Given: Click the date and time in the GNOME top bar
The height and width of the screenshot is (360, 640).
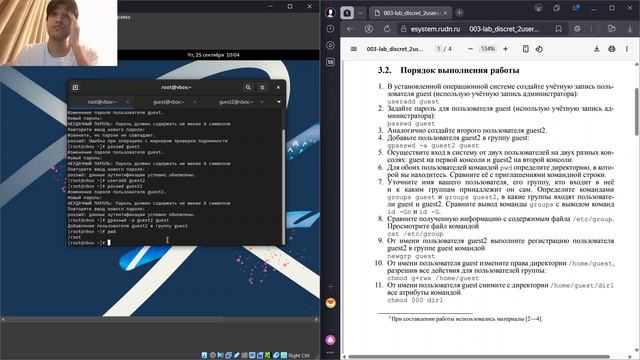Looking at the screenshot, I should [x=213, y=55].
